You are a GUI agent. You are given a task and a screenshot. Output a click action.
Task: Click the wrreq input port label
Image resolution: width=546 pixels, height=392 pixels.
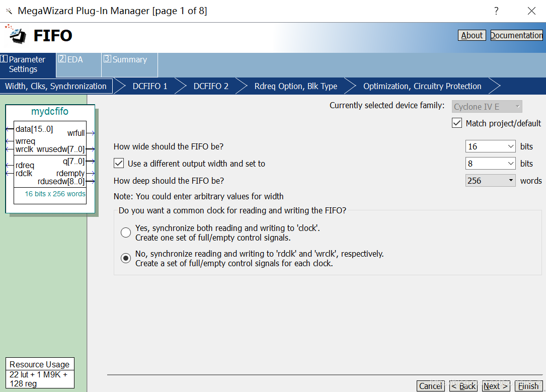coord(26,141)
